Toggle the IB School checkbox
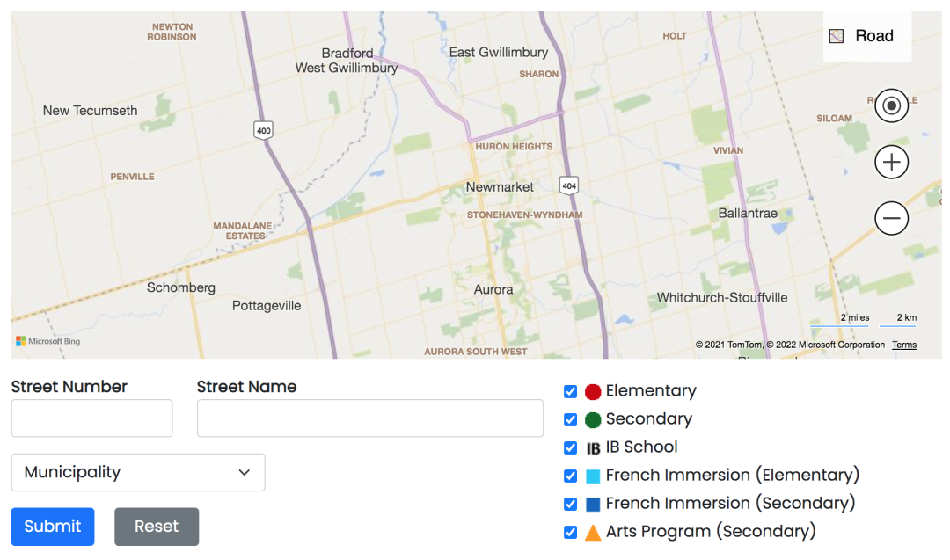Screen dimensions: 950x560 [570, 447]
